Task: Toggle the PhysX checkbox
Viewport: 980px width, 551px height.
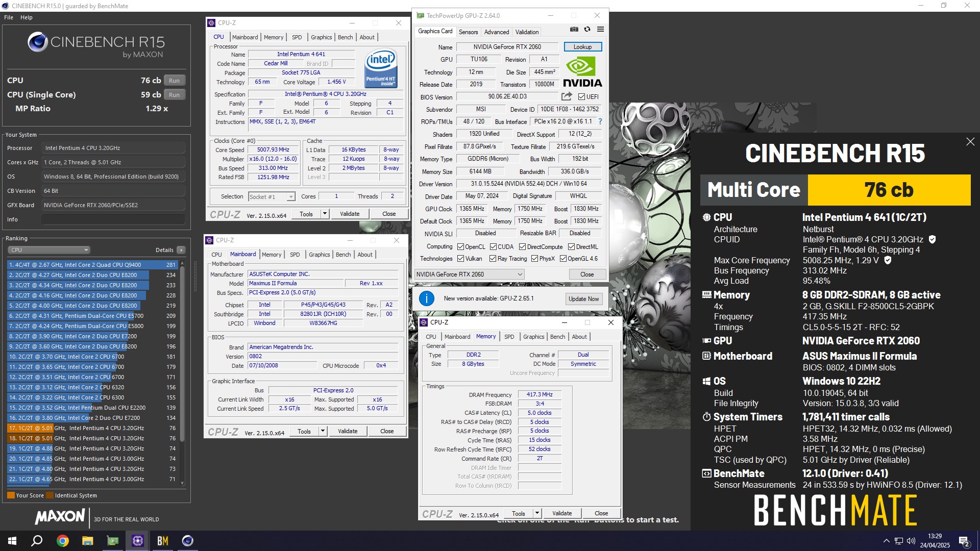Action: (x=534, y=259)
